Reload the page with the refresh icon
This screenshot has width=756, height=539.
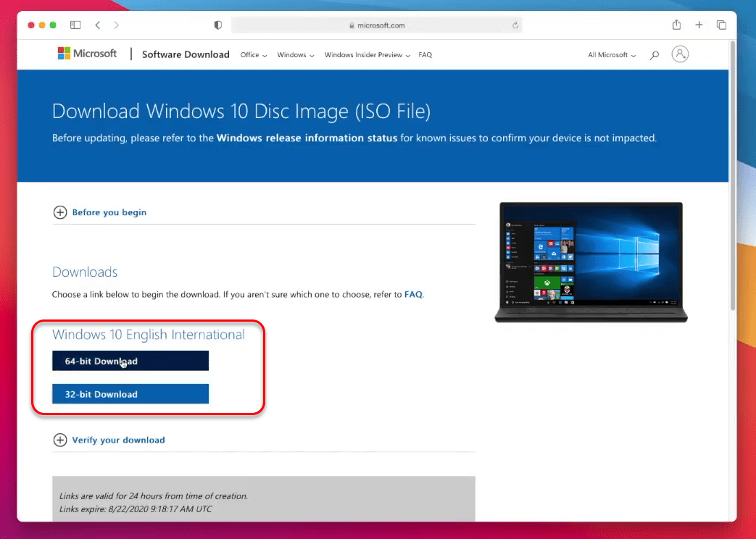tap(515, 25)
